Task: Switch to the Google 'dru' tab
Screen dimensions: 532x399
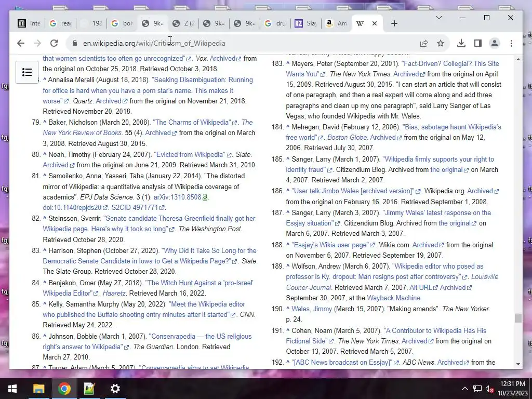Action: coord(275,23)
